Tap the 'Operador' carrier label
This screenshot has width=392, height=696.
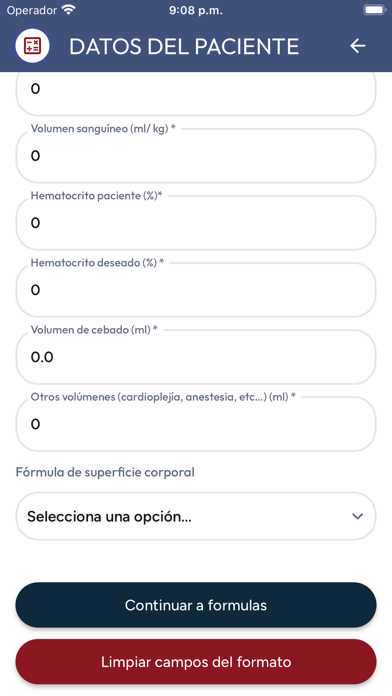tap(32, 10)
